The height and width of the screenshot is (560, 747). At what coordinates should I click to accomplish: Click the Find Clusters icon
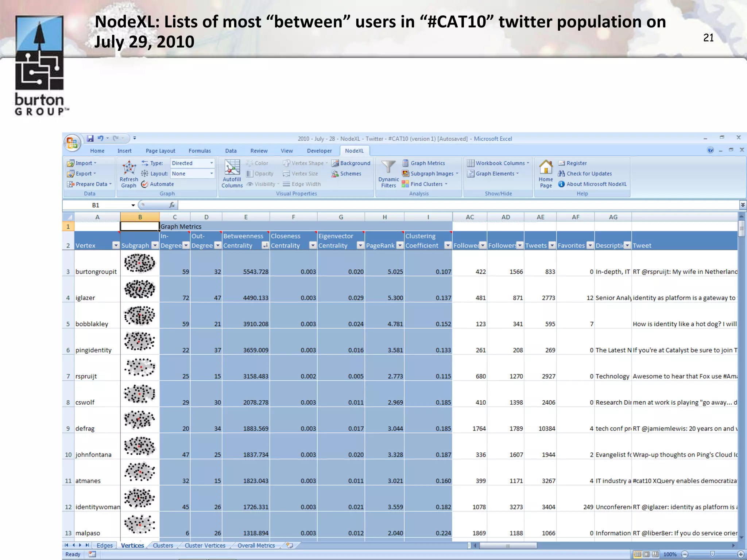pos(405,184)
